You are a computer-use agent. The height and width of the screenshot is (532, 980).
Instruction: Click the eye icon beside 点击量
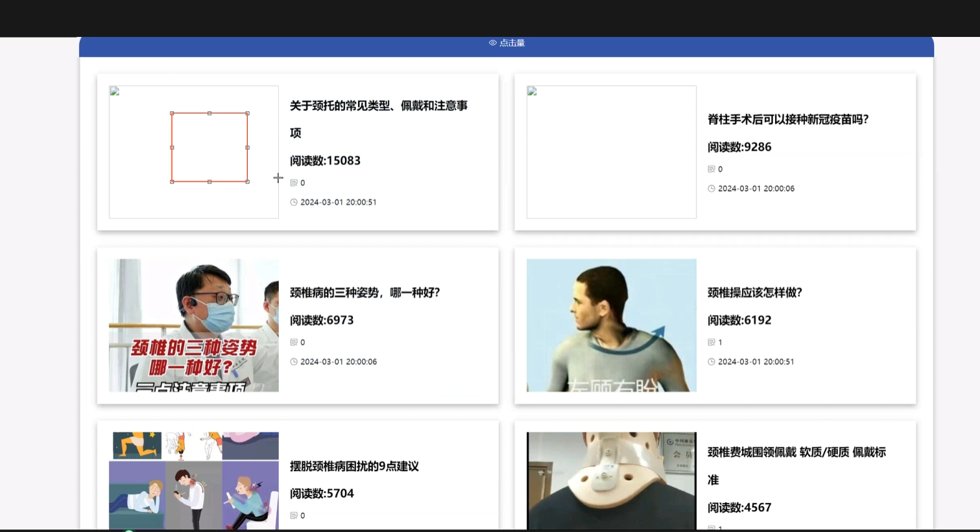(x=493, y=43)
